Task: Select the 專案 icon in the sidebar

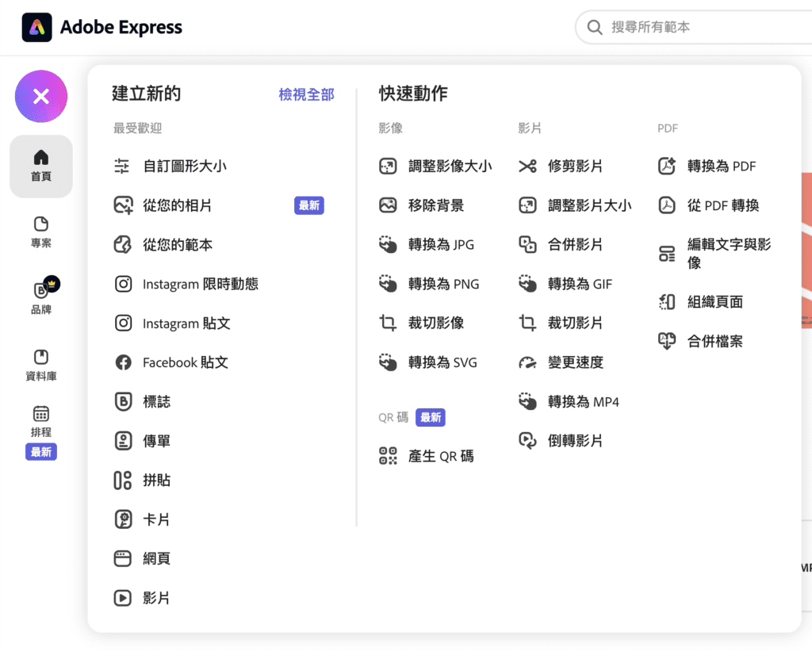Action: [x=40, y=232]
